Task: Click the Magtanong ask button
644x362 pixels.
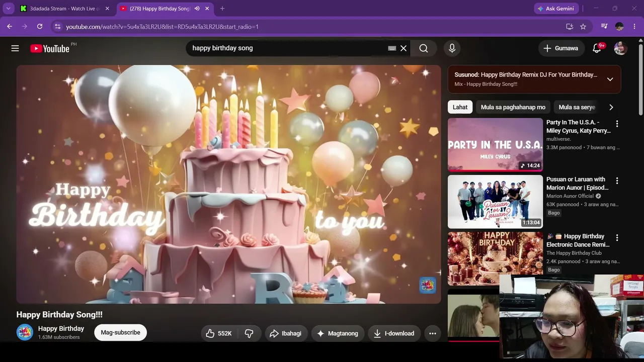Action: [x=337, y=333]
